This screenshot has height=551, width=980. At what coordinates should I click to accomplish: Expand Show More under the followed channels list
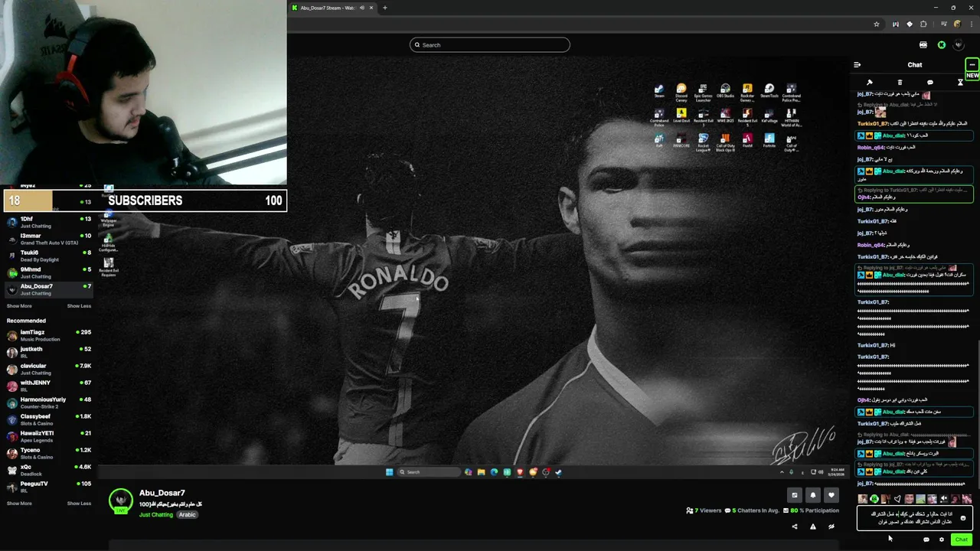(19, 306)
